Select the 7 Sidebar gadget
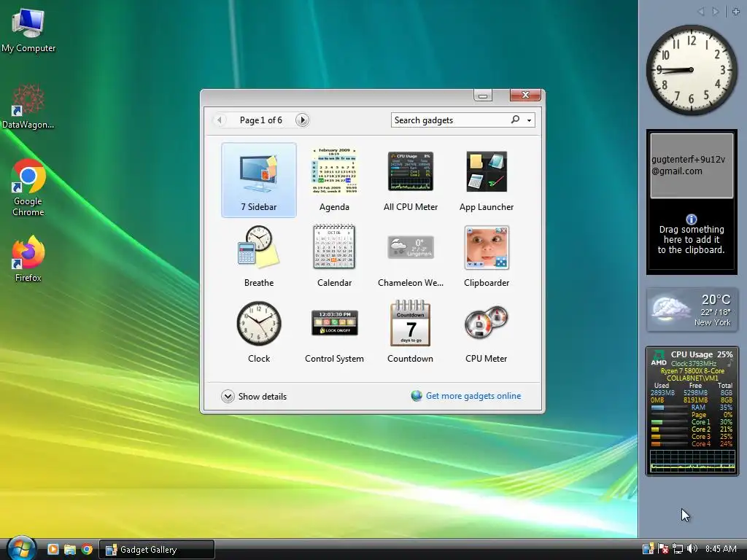 259,180
